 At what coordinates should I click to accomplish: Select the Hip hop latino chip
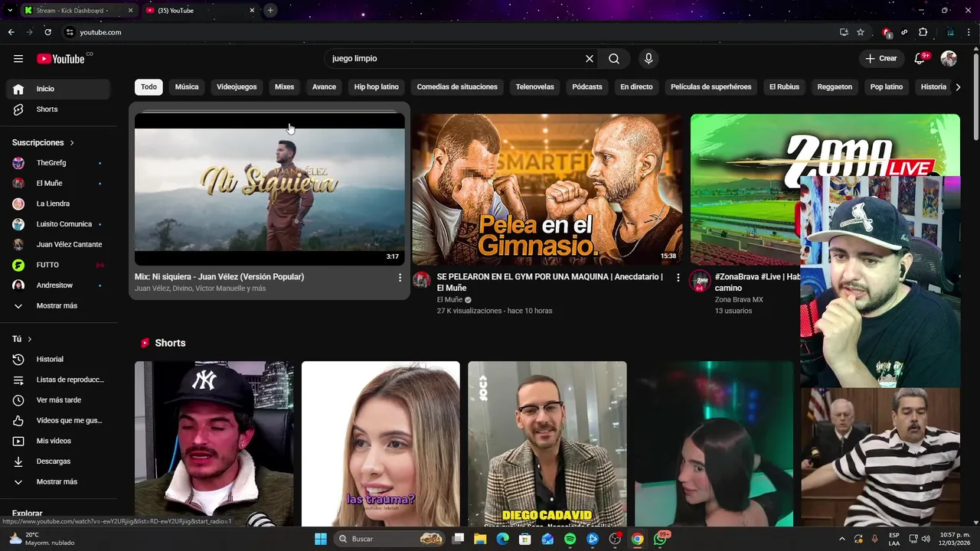click(376, 87)
